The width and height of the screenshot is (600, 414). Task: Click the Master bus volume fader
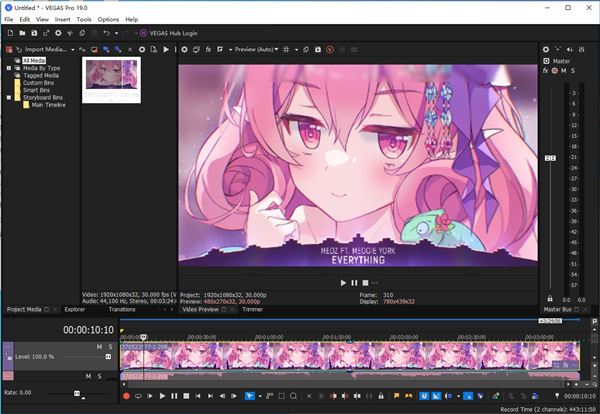[x=550, y=158]
